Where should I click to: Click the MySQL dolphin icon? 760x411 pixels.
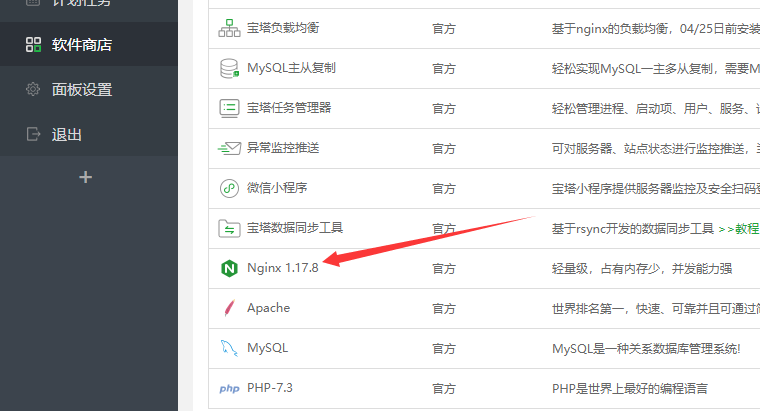229,348
